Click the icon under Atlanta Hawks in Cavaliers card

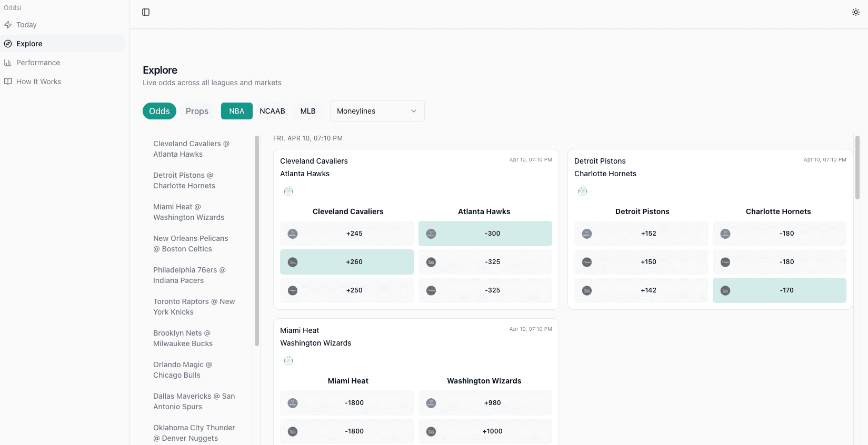point(288,191)
